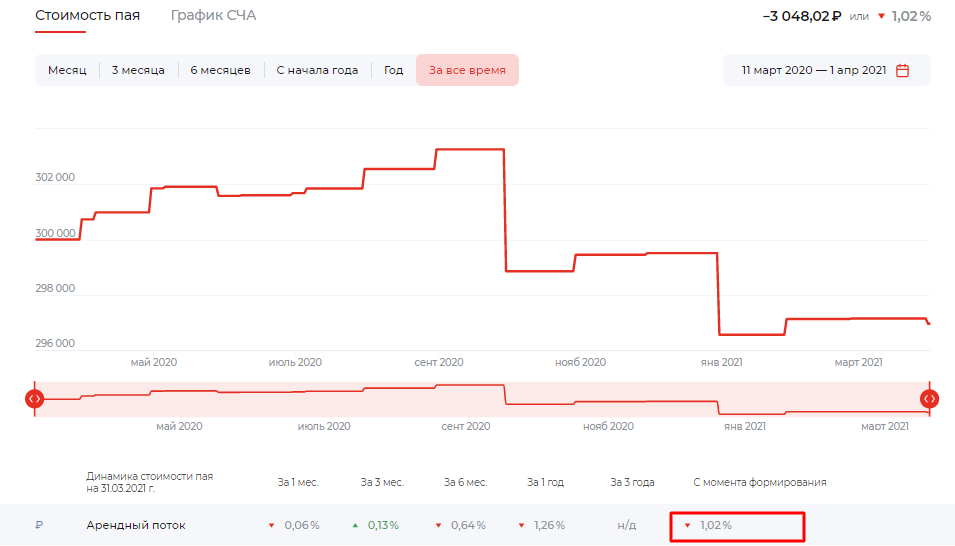
Task: Click the mini navigator chart area
Action: (482, 399)
